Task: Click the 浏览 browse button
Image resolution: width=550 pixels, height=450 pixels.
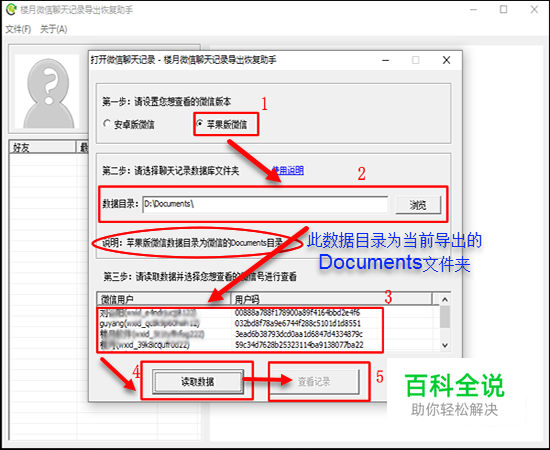Action: pyautogui.click(x=418, y=204)
